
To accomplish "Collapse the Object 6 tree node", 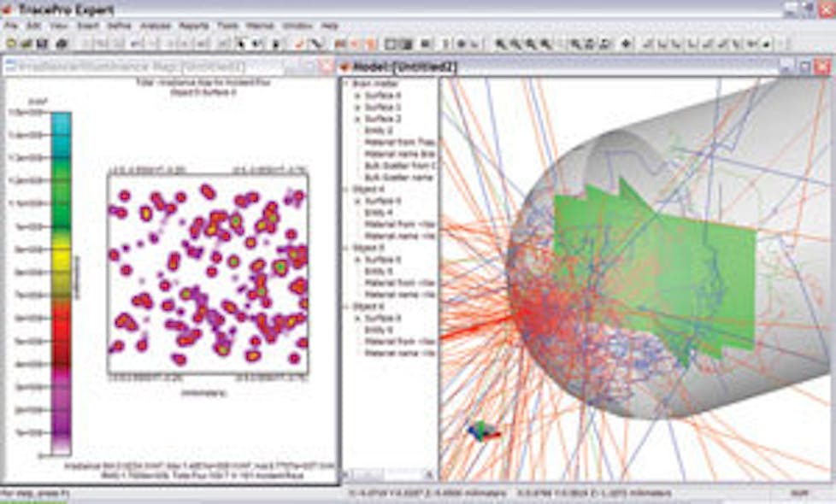I will tap(346, 307).
